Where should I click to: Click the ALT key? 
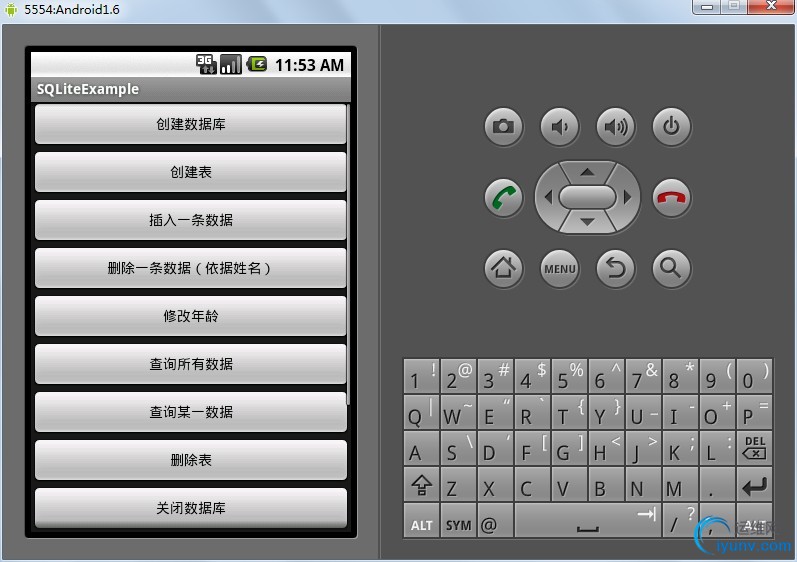click(x=421, y=521)
